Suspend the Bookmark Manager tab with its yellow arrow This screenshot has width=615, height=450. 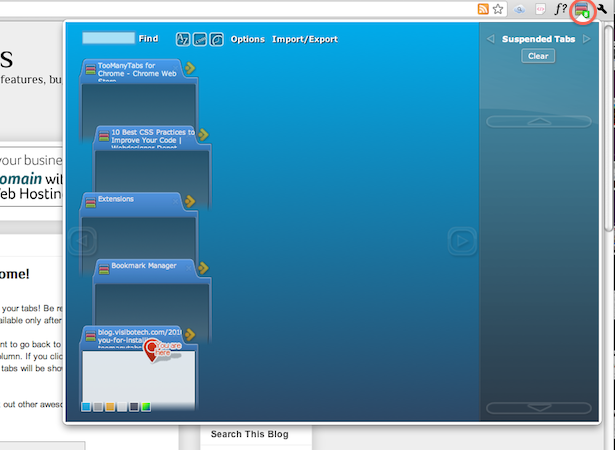203,268
